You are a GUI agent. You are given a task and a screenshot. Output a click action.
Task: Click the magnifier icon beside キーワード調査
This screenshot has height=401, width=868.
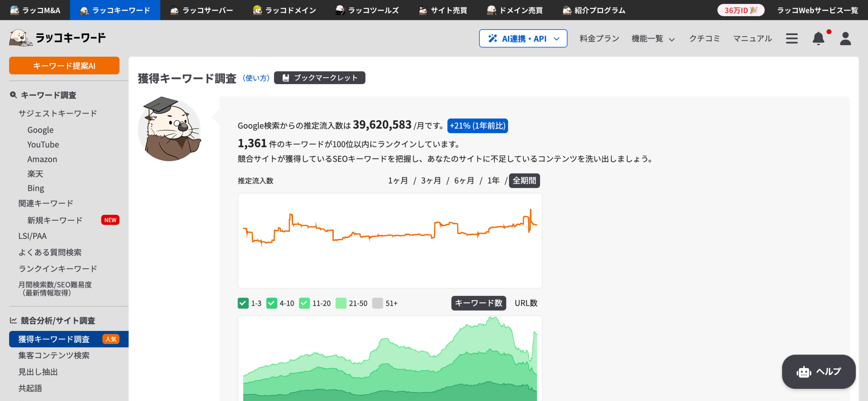(13, 95)
